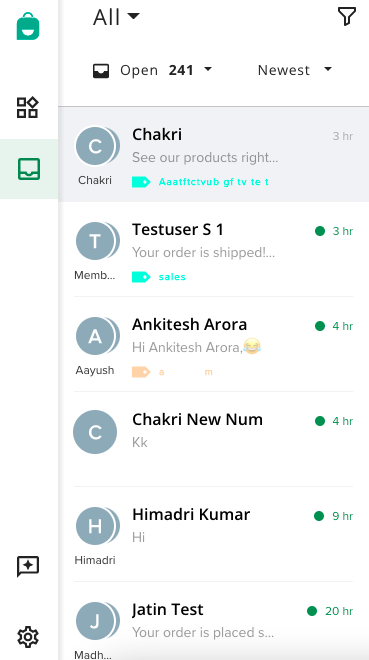Select the inbox icon in sidebar
This screenshot has height=660, width=369.
pos(29,169)
